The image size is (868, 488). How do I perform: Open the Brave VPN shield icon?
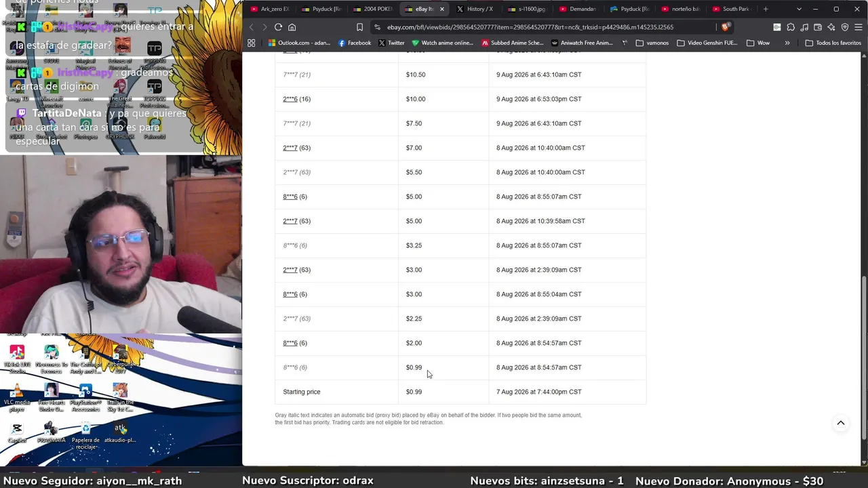click(845, 27)
